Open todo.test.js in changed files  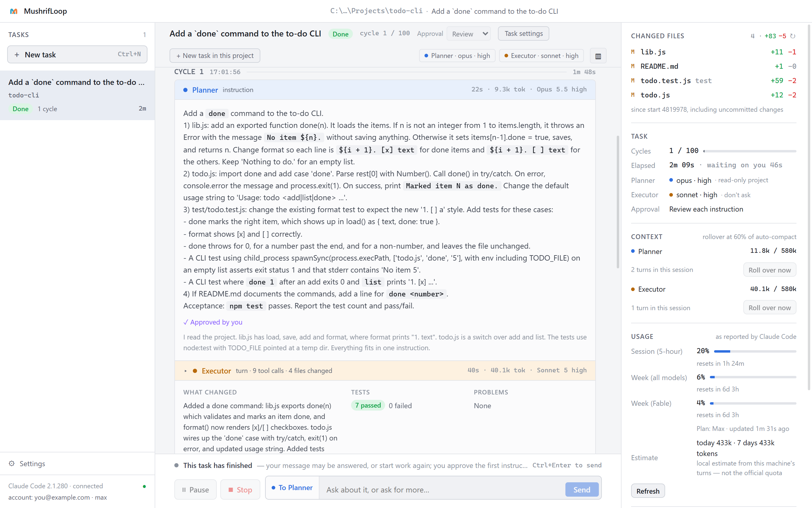[x=713, y=81]
